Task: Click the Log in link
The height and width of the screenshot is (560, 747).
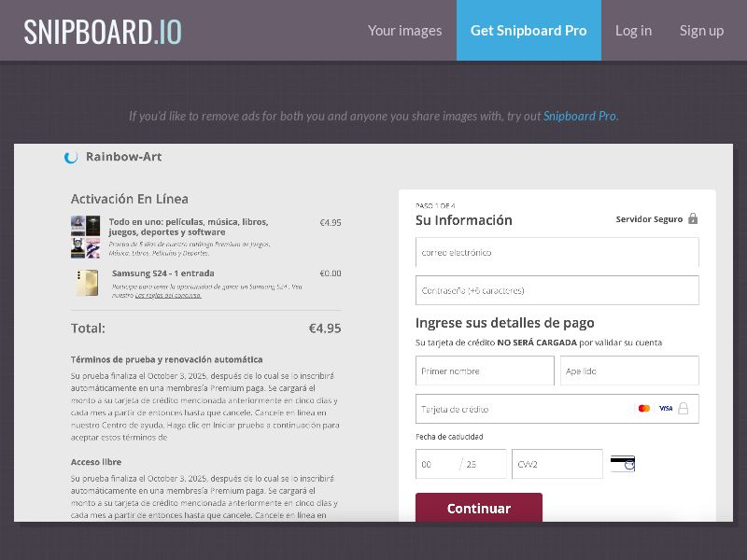Action: click(x=633, y=30)
